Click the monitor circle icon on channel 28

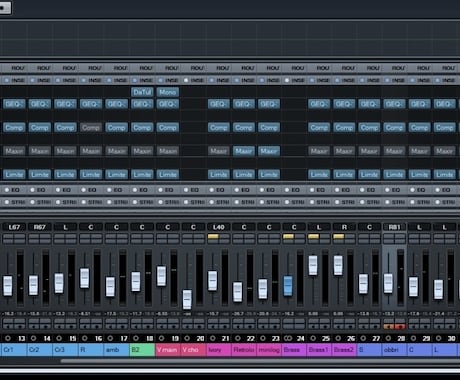click(x=388, y=338)
